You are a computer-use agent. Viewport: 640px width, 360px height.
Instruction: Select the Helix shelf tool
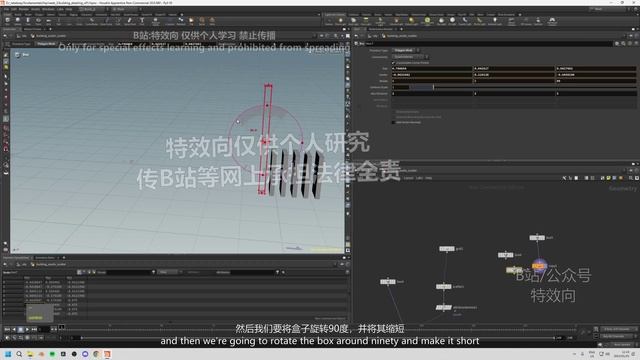(x=212, y=21)
